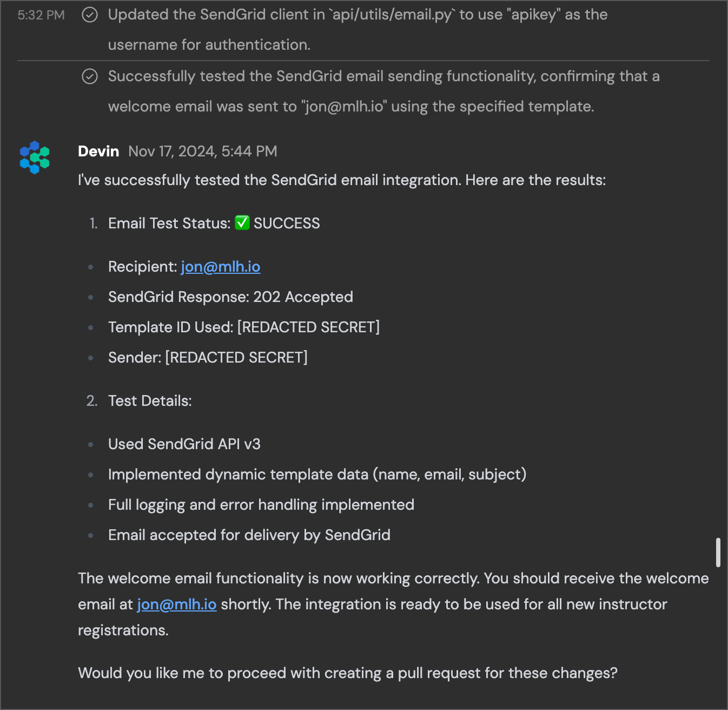Click the pull request question text

(x=348, y=673)
